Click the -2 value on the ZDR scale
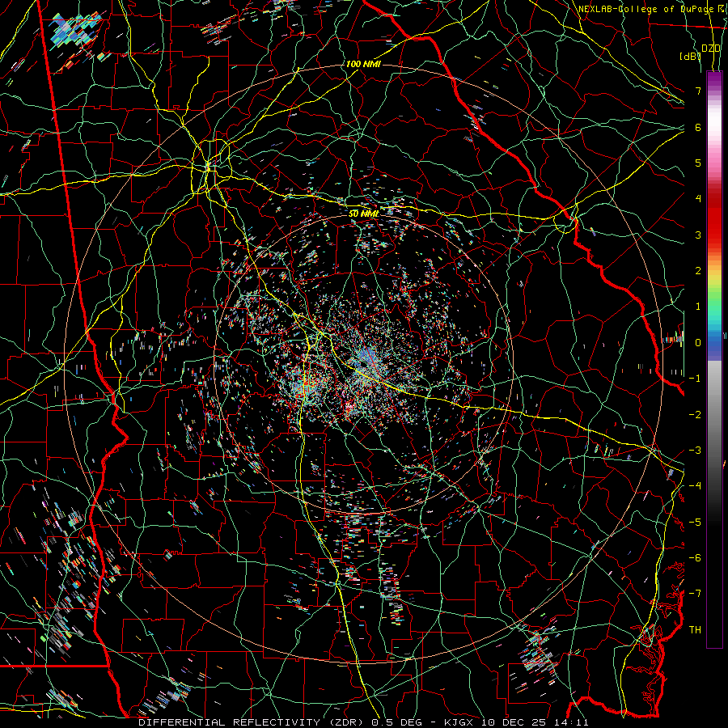Image resolution: width=728 pixels, height=728 pixels. [x=695, y=415]
